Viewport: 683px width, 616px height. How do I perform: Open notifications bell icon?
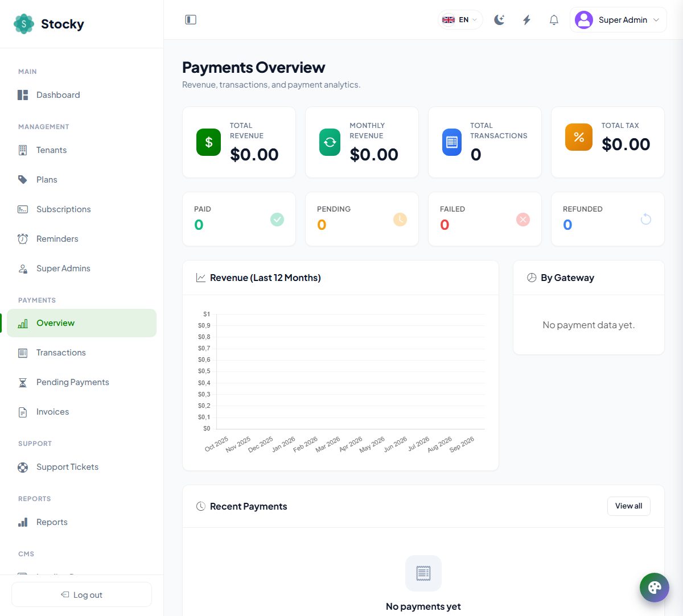tap(554, 20)
